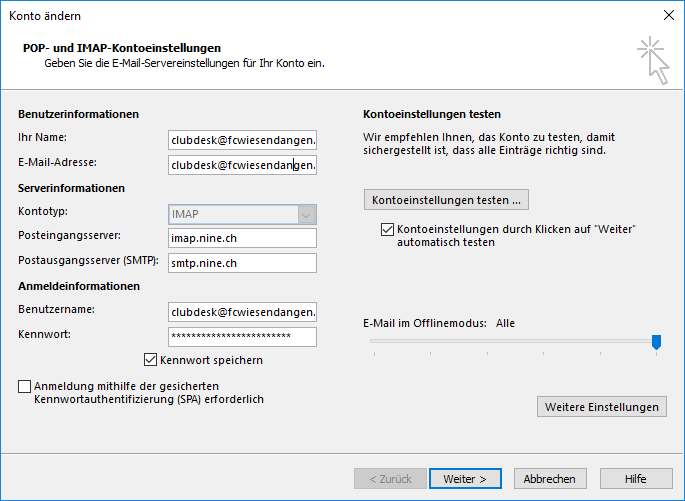Proceed with the Weiter button
Screen dimensions: 685x501
[x=465, y=479]
